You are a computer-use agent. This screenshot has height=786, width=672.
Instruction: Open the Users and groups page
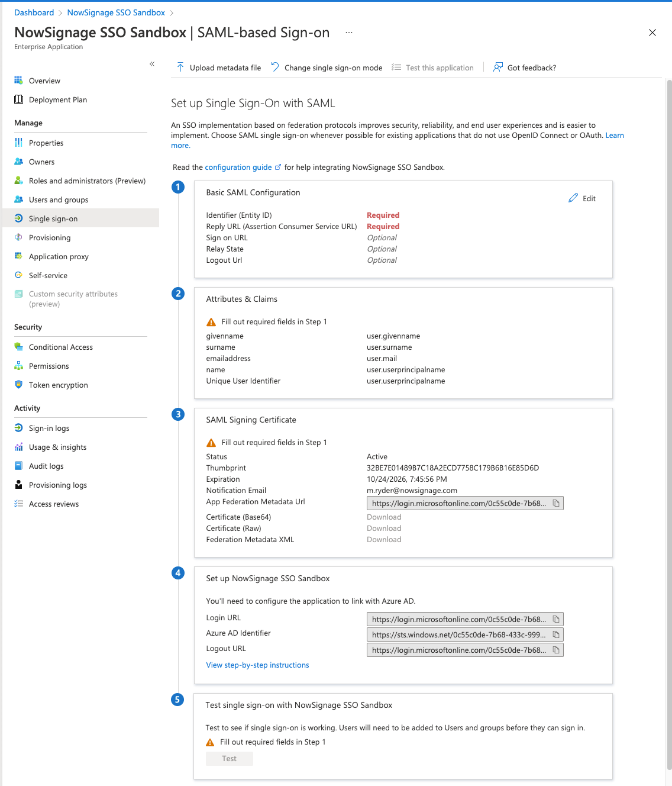coord(58,200)
